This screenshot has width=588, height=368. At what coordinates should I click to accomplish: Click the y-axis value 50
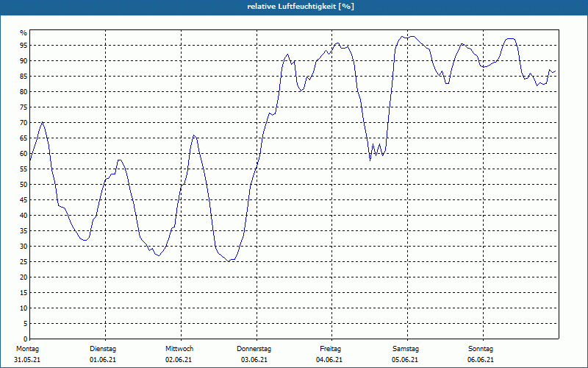pos(24,185)
